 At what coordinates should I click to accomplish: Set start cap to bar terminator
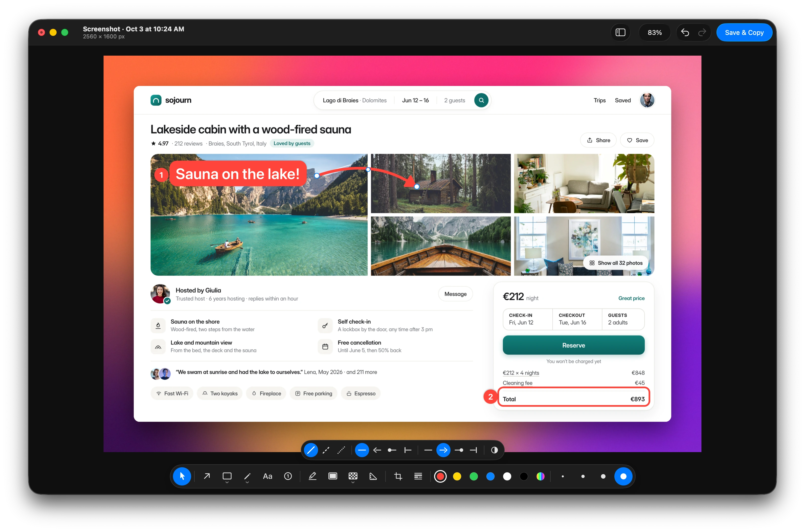click(x=407, y=450)
